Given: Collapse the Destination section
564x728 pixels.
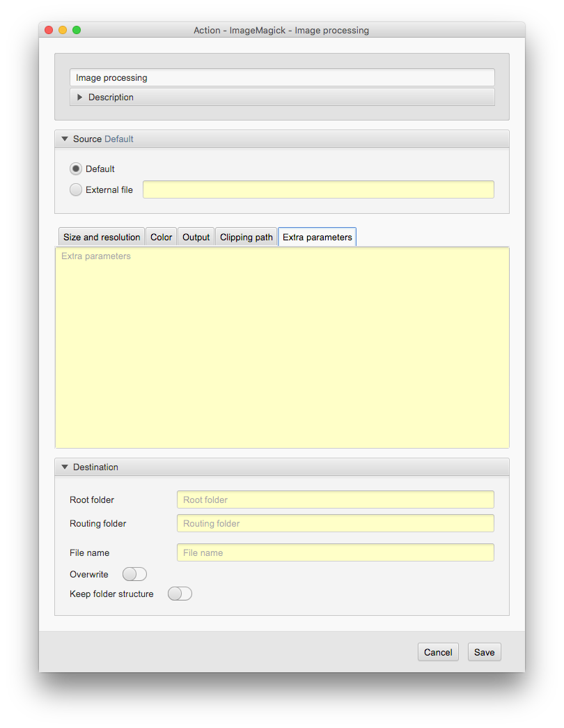Looking at the screenshot, I should (65, 467).
